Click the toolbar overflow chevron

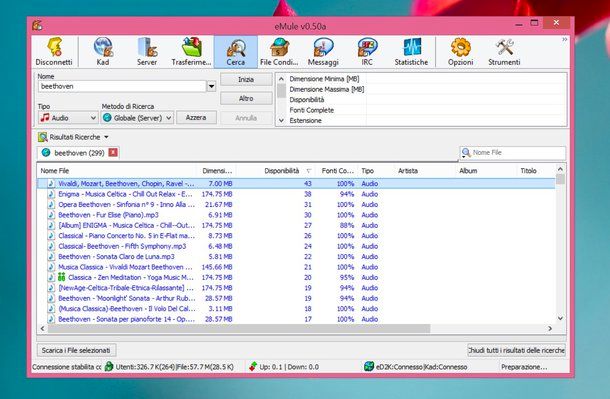pyautogui.click(x=564, y=40)
